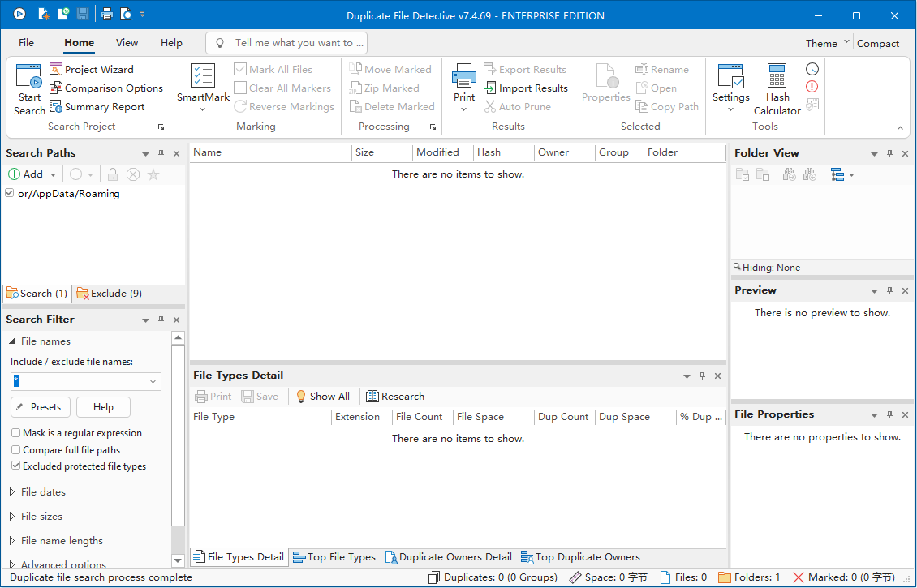Click the Start Search icon
This screenshot has height=588, width=917.
(x=29, y=77)
